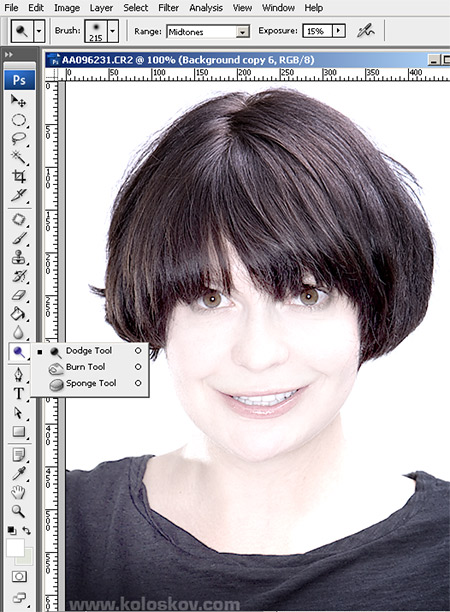
Task: Click the foreground color swatch
Action: pos(15,547)
